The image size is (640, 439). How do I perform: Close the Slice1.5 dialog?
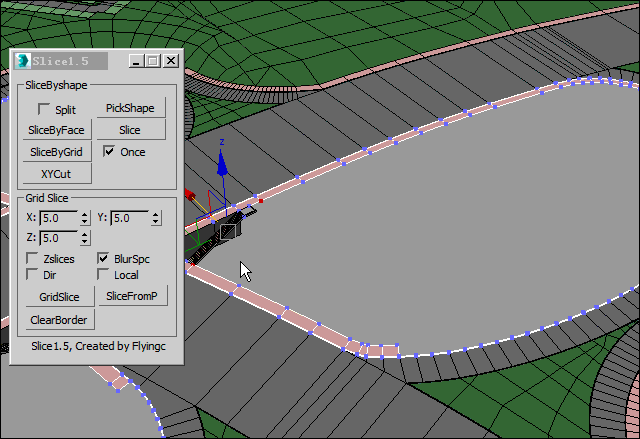tap(171, 61)
